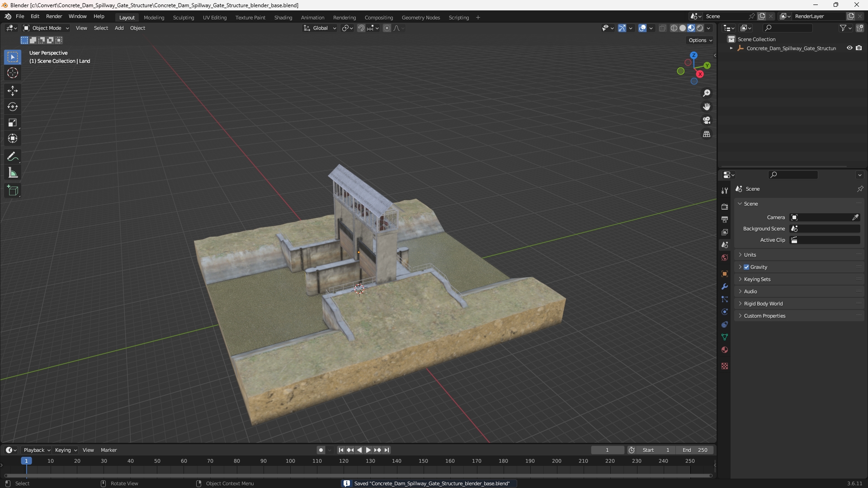Choose the Annotate pencil tool
This screenshot has height=488, width=868.
coord(13,157)
